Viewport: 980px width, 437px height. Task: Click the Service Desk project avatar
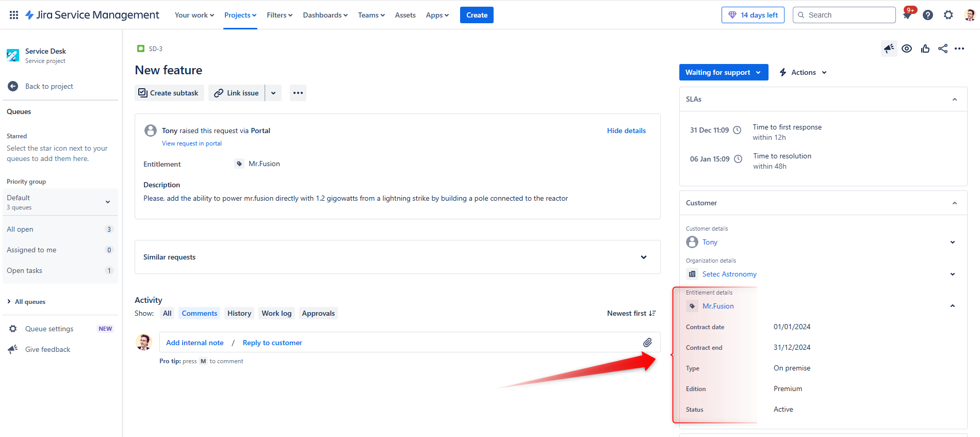13,55
